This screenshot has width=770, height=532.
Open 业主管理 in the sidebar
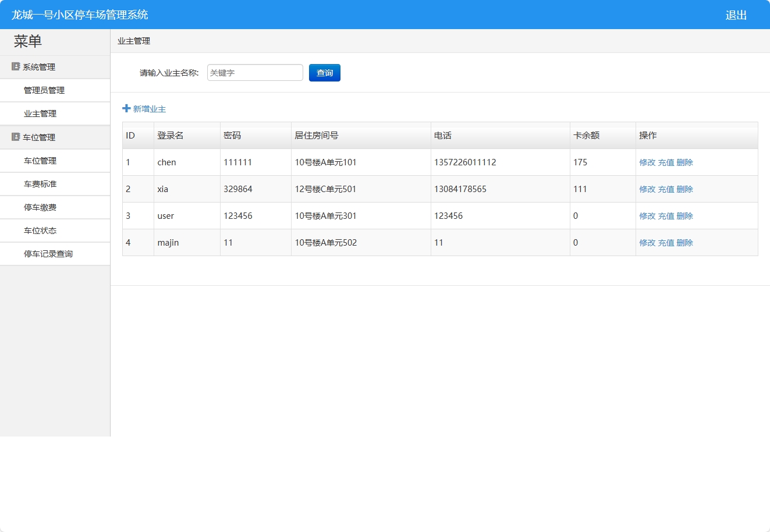[x=40, y=114]
